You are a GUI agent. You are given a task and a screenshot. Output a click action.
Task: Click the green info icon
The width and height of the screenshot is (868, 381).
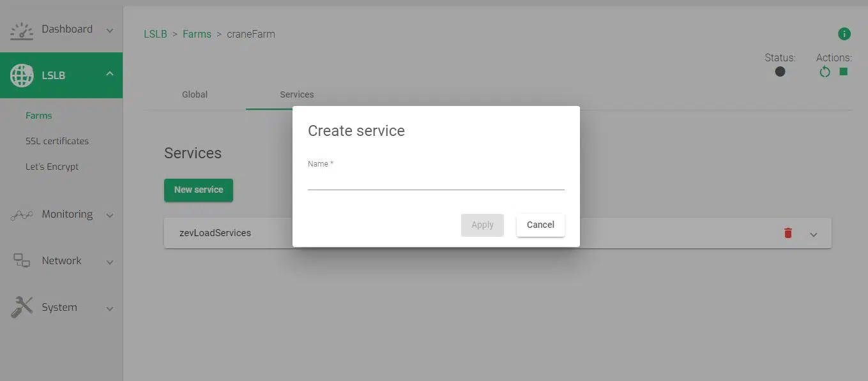pyautogui.click(x=844, y=34)
